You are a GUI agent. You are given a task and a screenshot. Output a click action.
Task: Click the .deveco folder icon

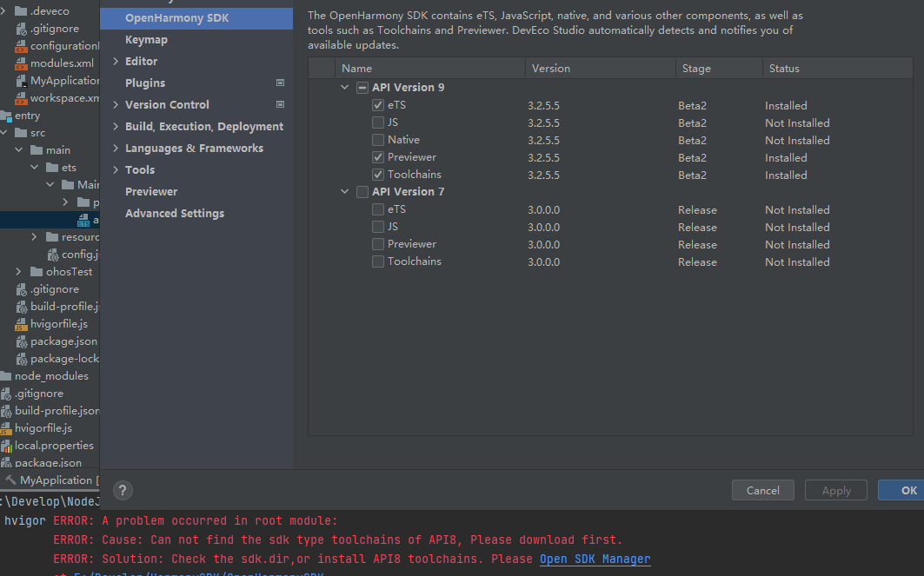pos(21,11)
